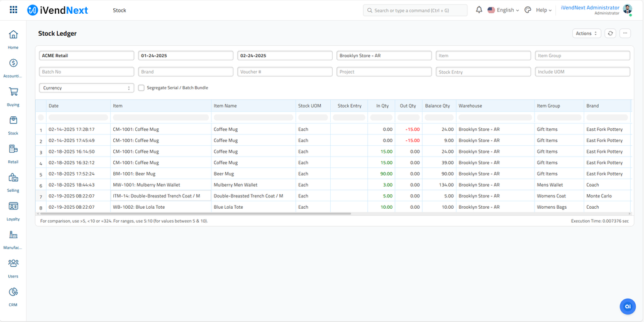The image size is (644, 322).
Task: Click the Warehouse filter field Brooklyn Store
Action: pos(384,55)
